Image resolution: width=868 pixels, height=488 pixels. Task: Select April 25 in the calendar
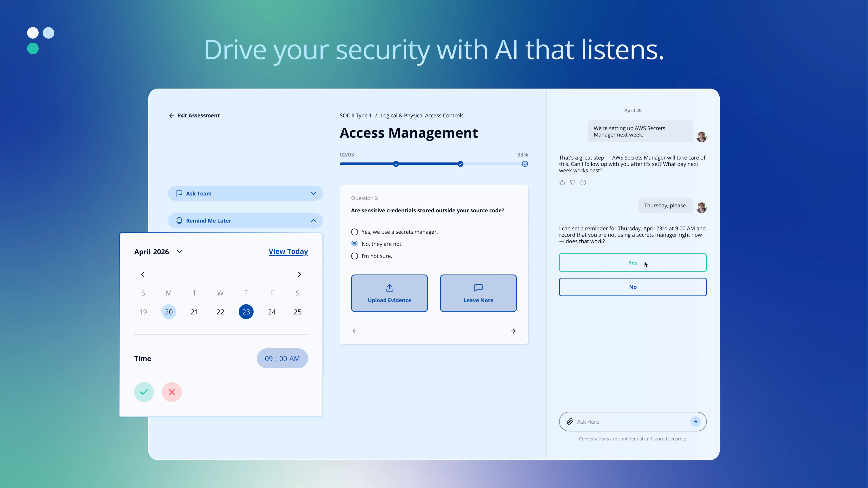tap(297, 312)
